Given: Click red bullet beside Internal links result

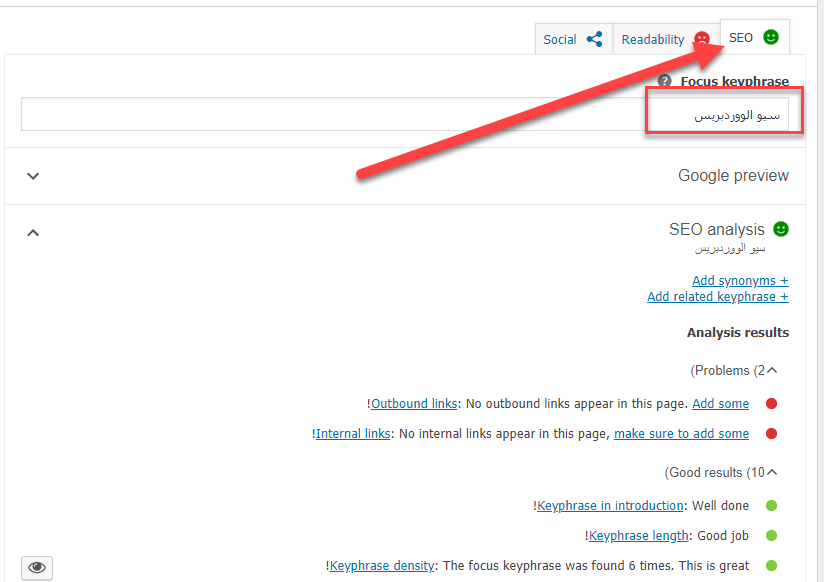Looking at the screenshot, I should [771, 434].
